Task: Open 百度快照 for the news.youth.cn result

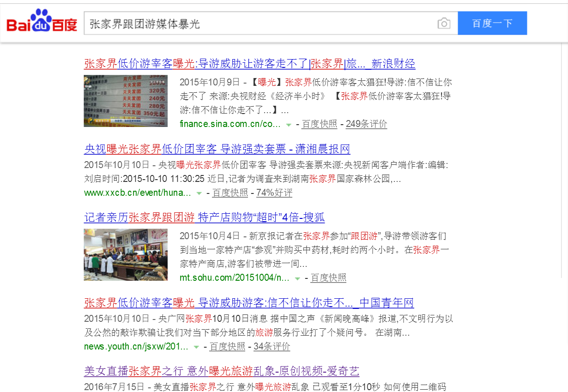Action: [227, 347]
